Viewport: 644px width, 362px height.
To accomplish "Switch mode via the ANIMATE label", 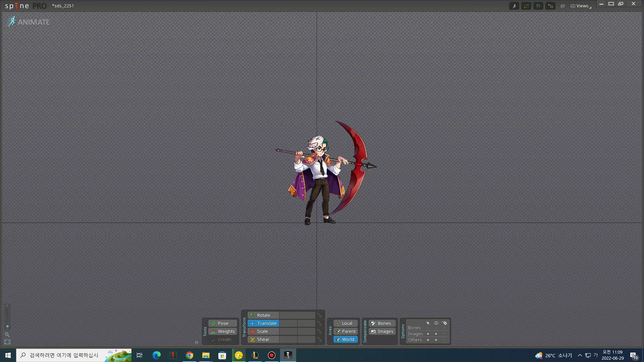I will [34, 22].
